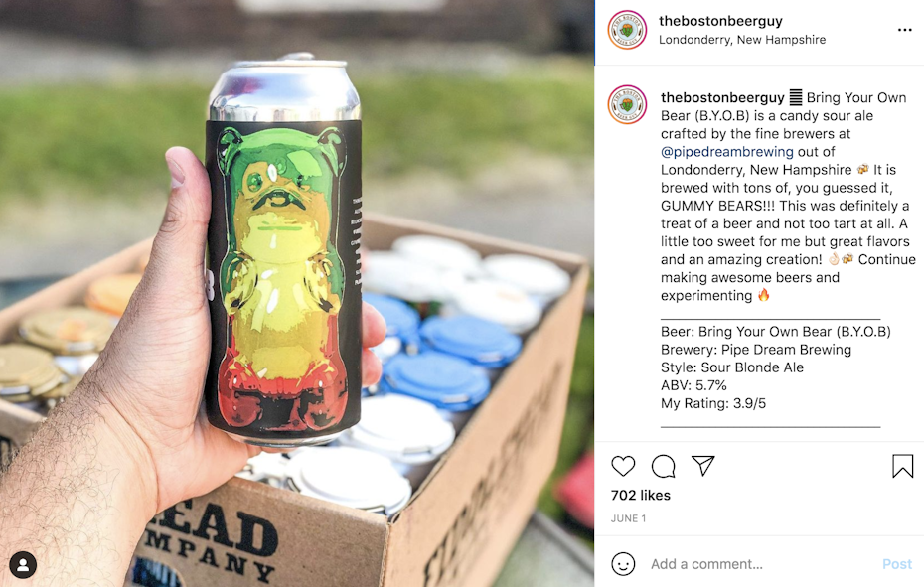
Task: View the 702 likes list
Action: pyautogui.click(x=641, y=495)
